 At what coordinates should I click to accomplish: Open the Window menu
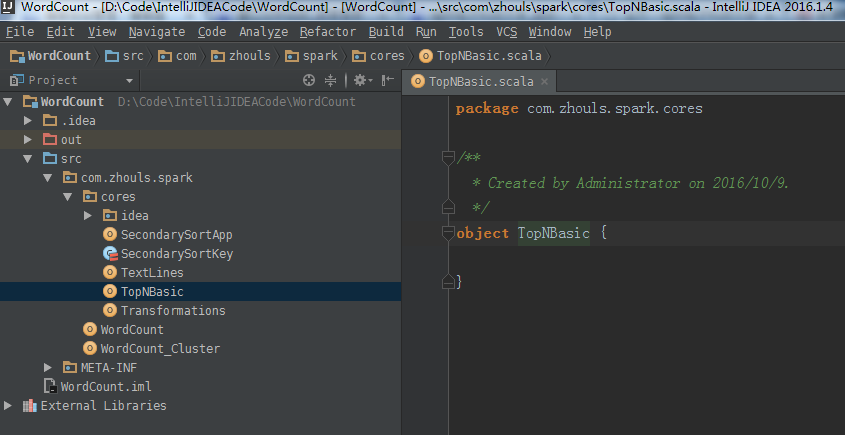(550, 32)
